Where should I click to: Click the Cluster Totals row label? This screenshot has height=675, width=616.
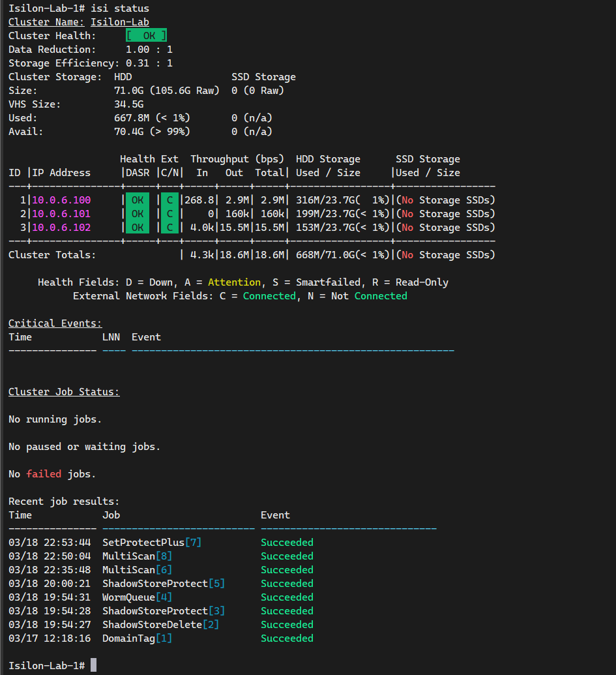(x=52, y=255)
